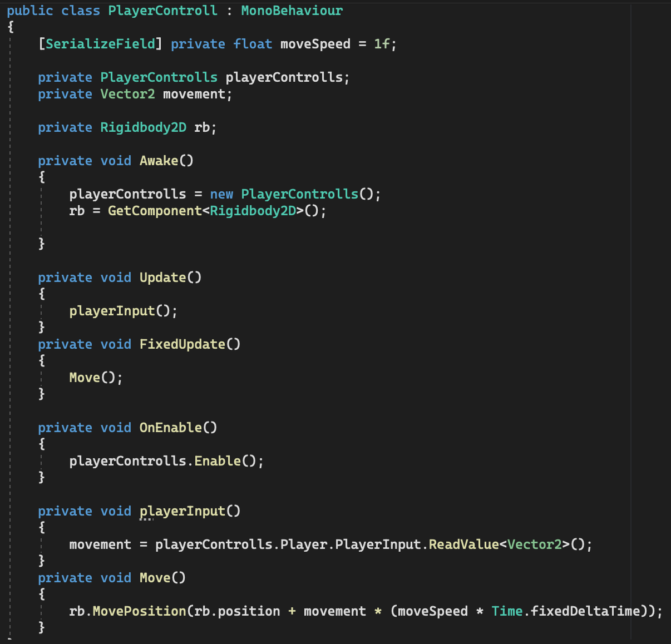Click Time class in Move method
The image size is (671, 644).
[507, 611]
